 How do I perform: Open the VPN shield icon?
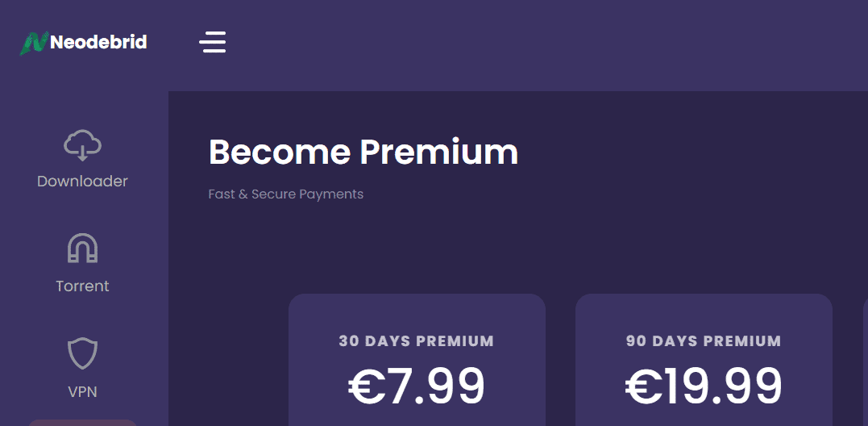pyautogui.click(x=82, y=353)
